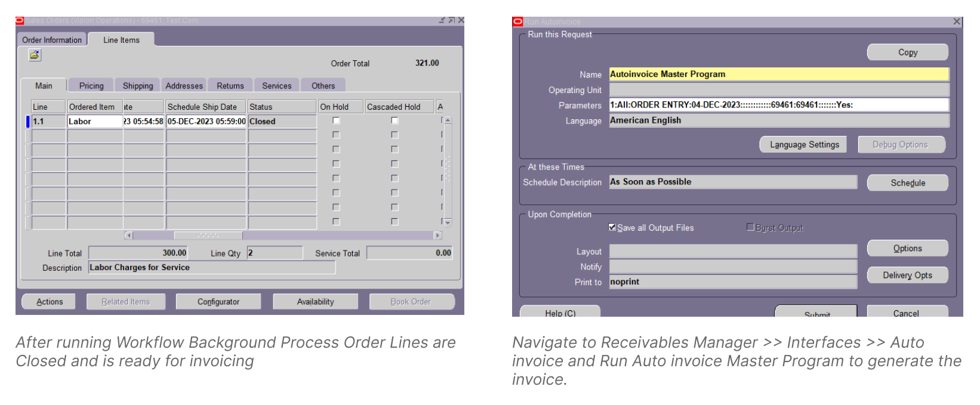Image resolution: width=980 pixels, height=405 pixels.
Task: Click the Ordered Item cell 'Labor'
Action: coord(95,121)
